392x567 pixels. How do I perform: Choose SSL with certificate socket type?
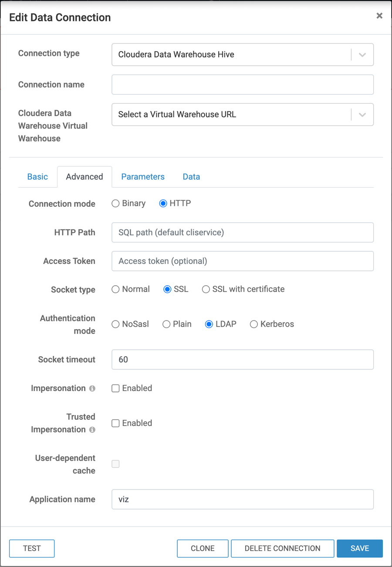(x=206, y=290)
